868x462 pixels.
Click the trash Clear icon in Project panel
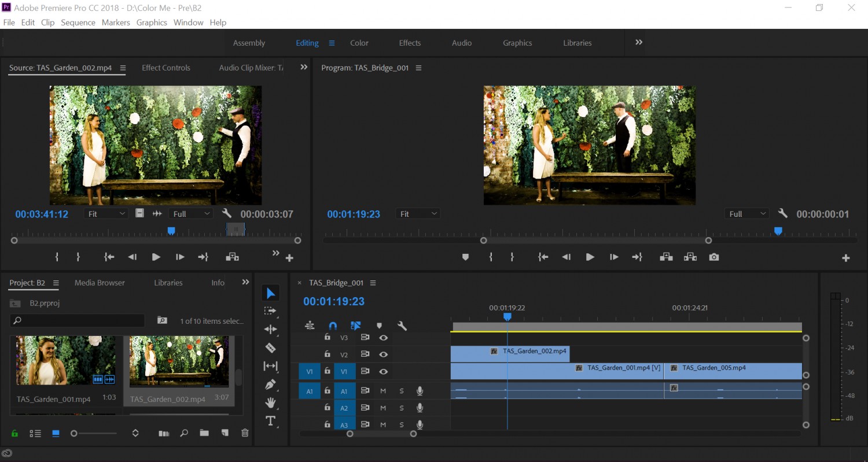245,433
